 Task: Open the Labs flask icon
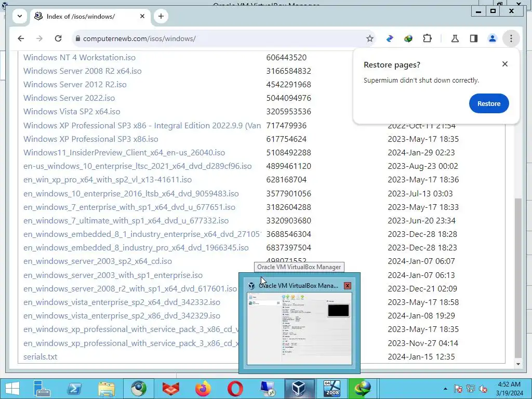tap(455, 38)
